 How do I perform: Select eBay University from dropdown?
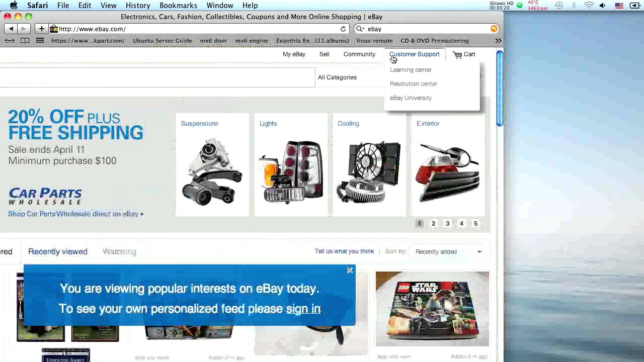411,98
